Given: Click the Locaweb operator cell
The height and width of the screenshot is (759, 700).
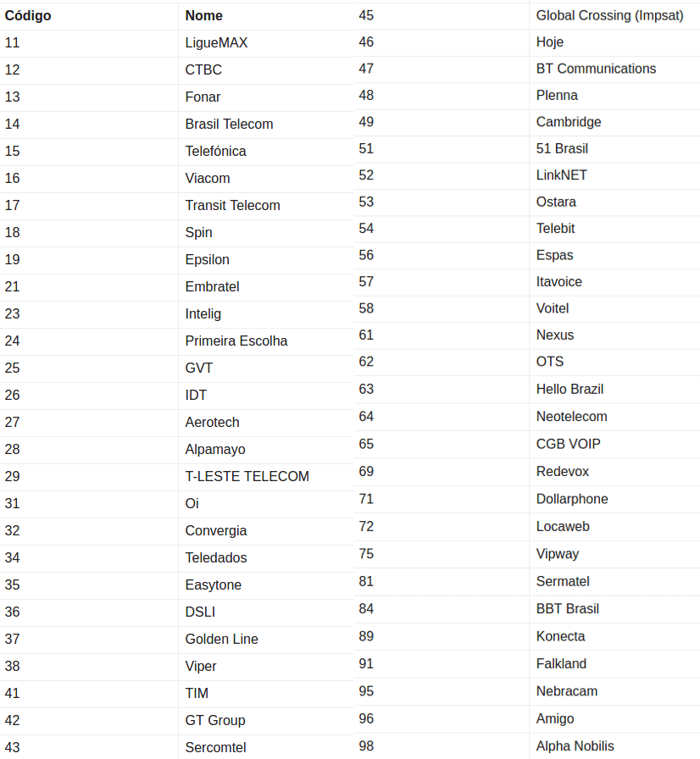Looking at the screenshot, I should click(563, 527).
